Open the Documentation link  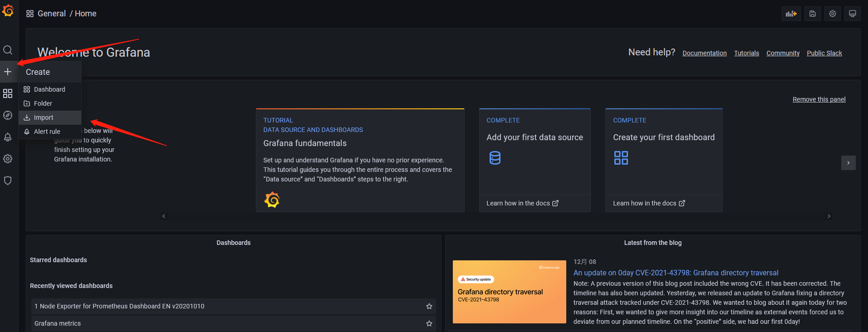(x=705, y=53)
